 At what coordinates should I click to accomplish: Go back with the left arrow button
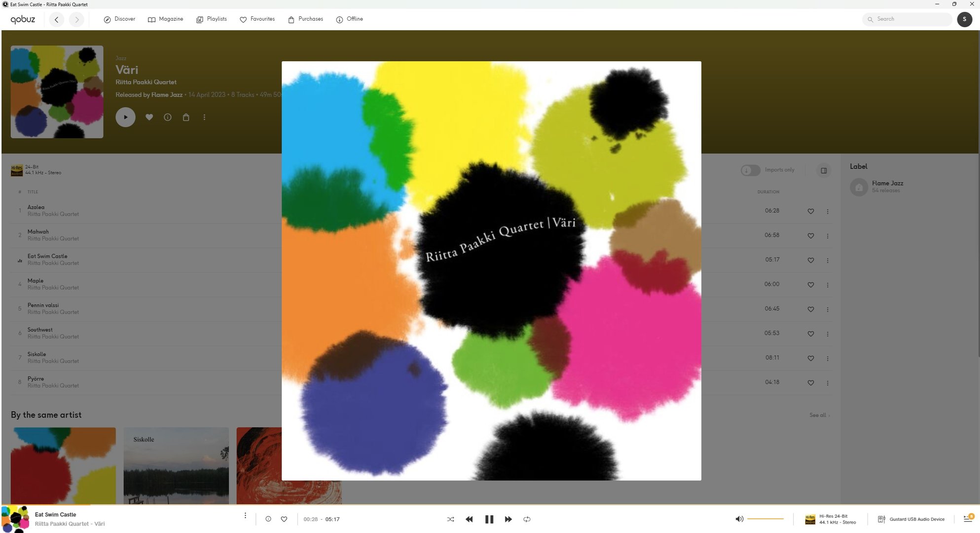click(57, 20)
